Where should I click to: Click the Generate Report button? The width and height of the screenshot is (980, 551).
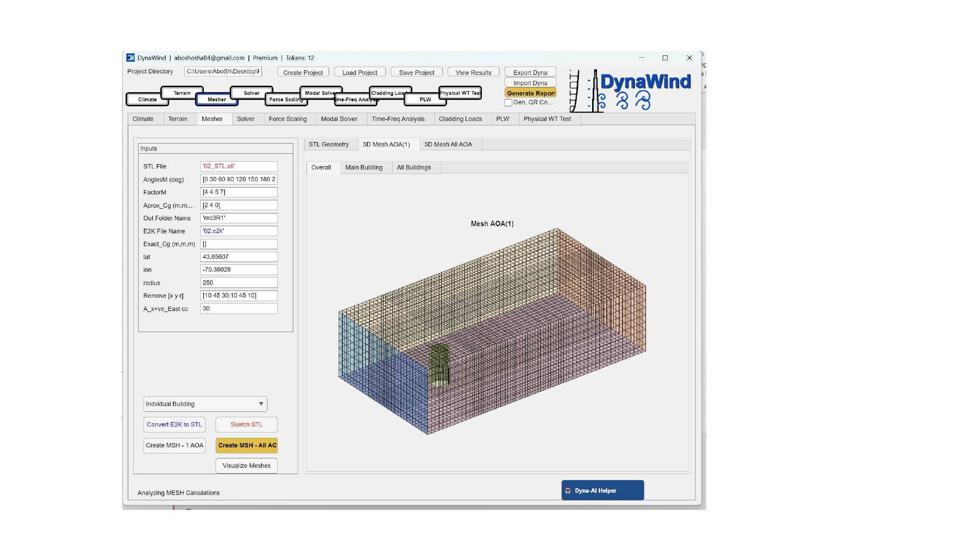coord(530,93)
